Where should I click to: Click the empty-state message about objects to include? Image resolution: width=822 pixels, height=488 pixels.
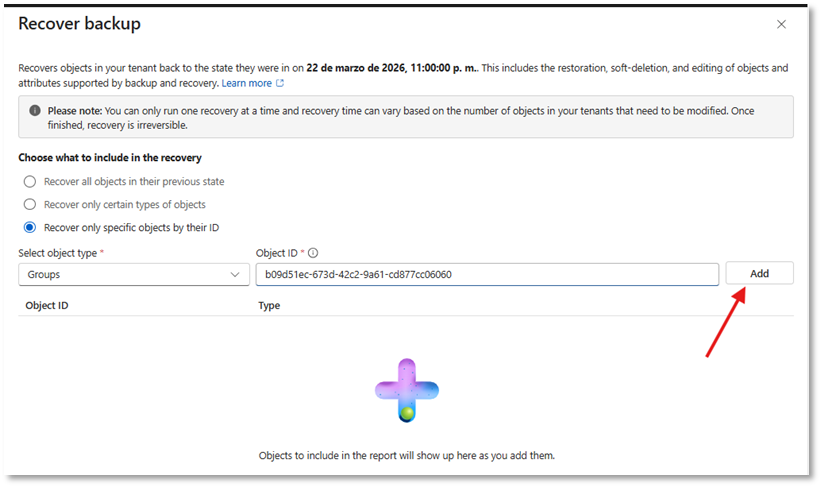[406, 455]
